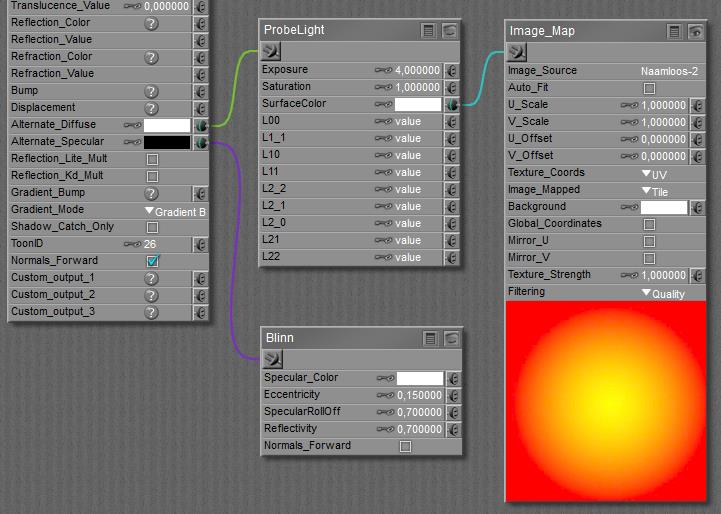The width and height of the screenshot is (721, 514).
Task: Click the Custom_output_3 question mark value
Action: coord(151,313)
